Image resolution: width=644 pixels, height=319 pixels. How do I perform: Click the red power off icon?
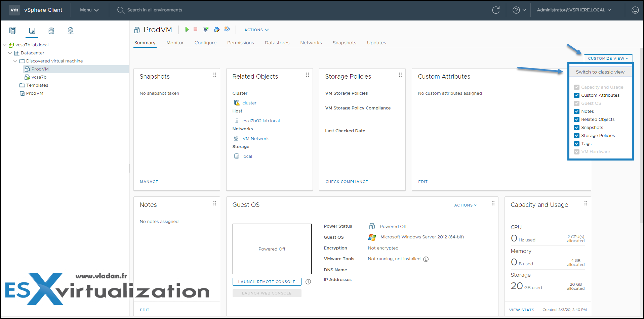195,29
